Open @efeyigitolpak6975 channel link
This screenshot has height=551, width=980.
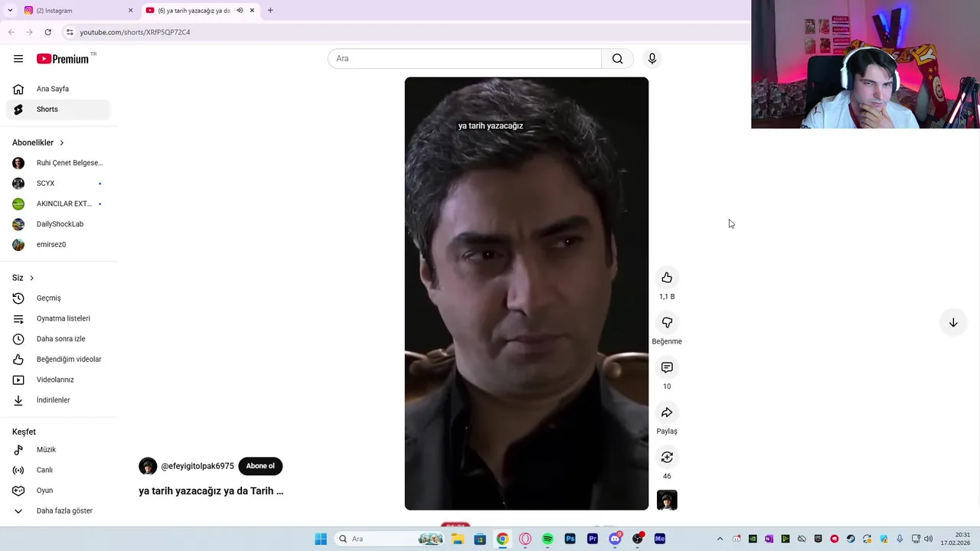tap(198, 466)
